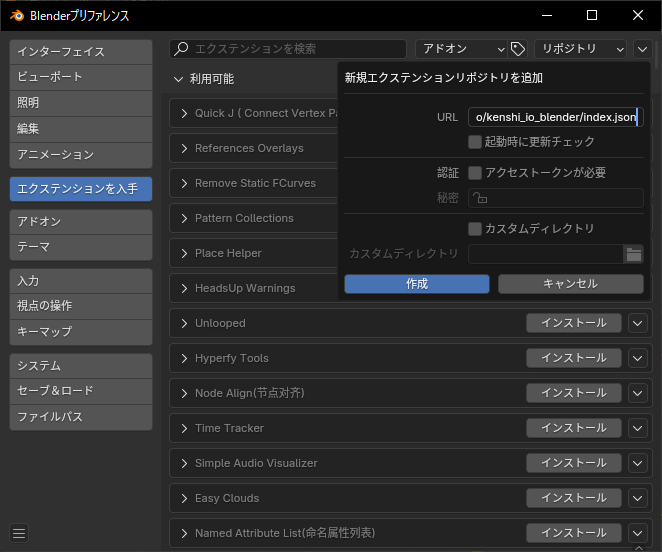Click the URL input field
Screen dimensions: 662x552
[556, 117]
